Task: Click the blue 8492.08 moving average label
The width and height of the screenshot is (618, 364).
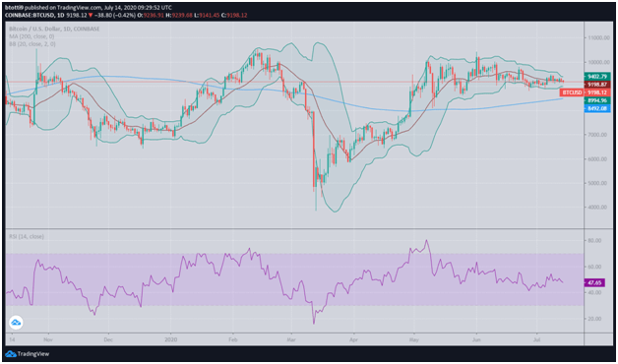Action: coord(597,107)
